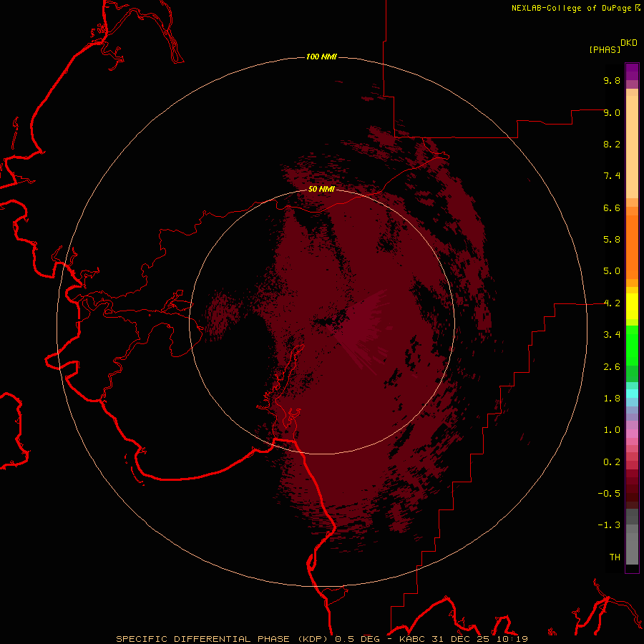The height and width of the screenshot is (644, 644).
Task: Click the NEXLAB-College of DuPage credit text
Action: (571, 8)
